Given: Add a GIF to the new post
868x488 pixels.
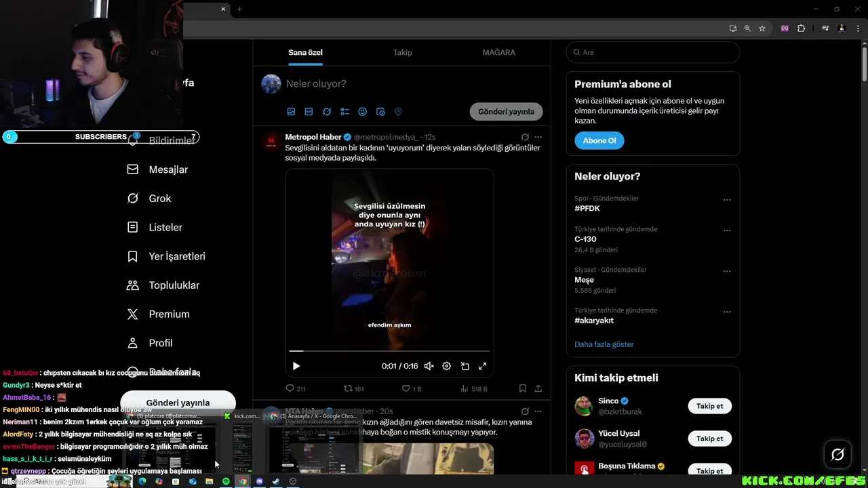Looking at the screenshot, I should coord(309,112).
